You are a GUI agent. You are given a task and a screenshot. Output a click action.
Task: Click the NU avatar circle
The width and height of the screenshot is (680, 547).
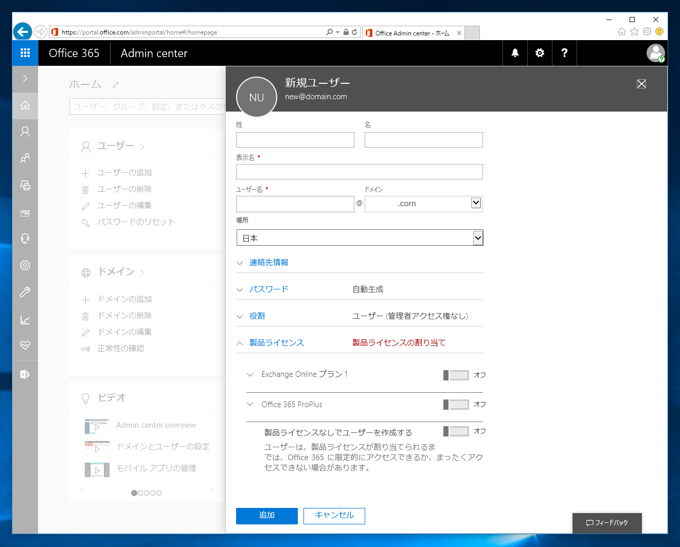point(256,97)
